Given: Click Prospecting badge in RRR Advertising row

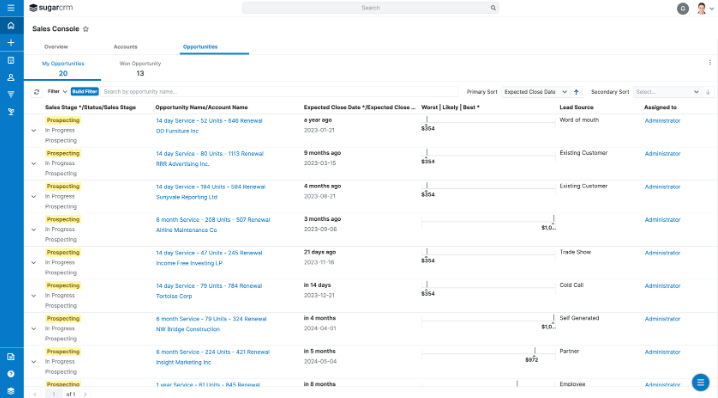Looking at the screenshot, I should click(63, 153).
